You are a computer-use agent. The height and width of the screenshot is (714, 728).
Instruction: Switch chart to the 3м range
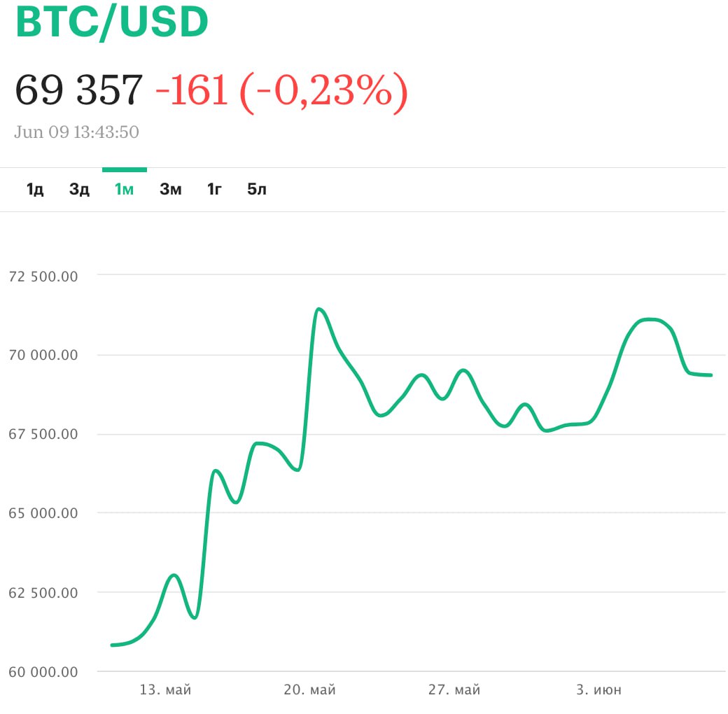coord(170,189)
